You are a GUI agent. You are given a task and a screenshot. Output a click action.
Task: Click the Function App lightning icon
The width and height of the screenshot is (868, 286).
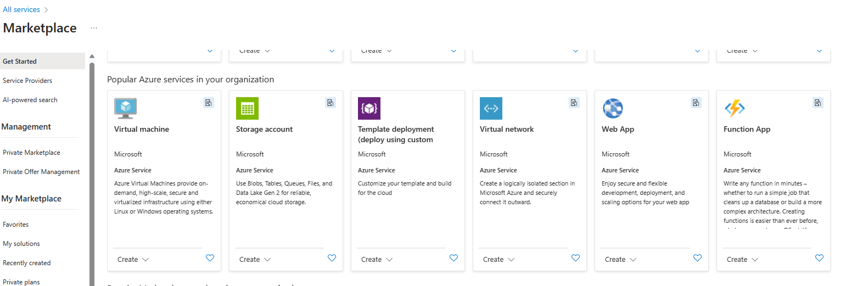tap(735, 108)
